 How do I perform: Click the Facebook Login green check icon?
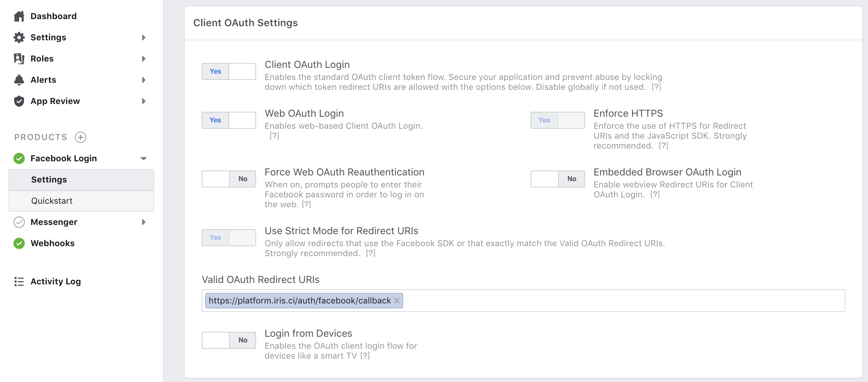tap(19, 158)
